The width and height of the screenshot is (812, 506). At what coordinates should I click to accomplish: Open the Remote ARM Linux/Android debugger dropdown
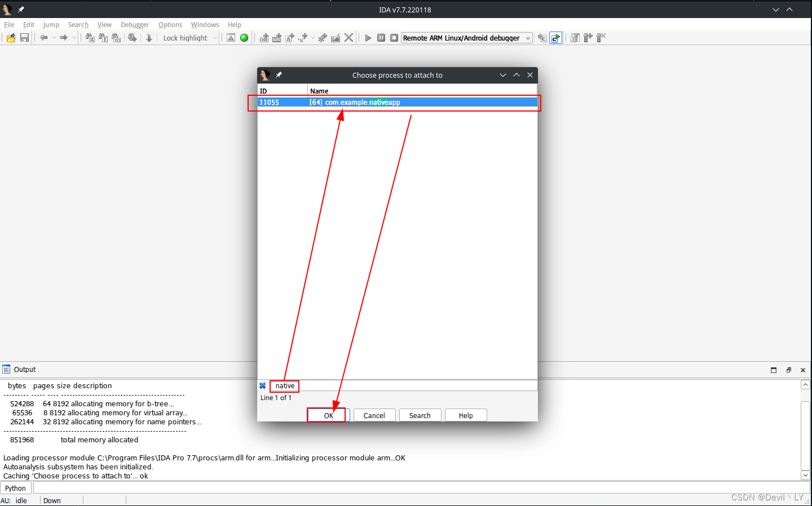coord(467,38)
